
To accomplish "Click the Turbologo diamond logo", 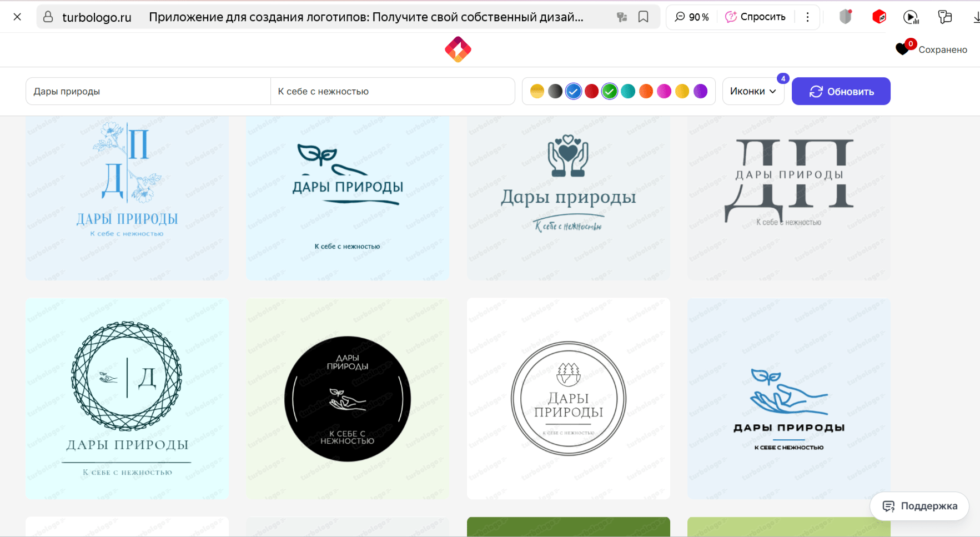I will coord(458,49).
